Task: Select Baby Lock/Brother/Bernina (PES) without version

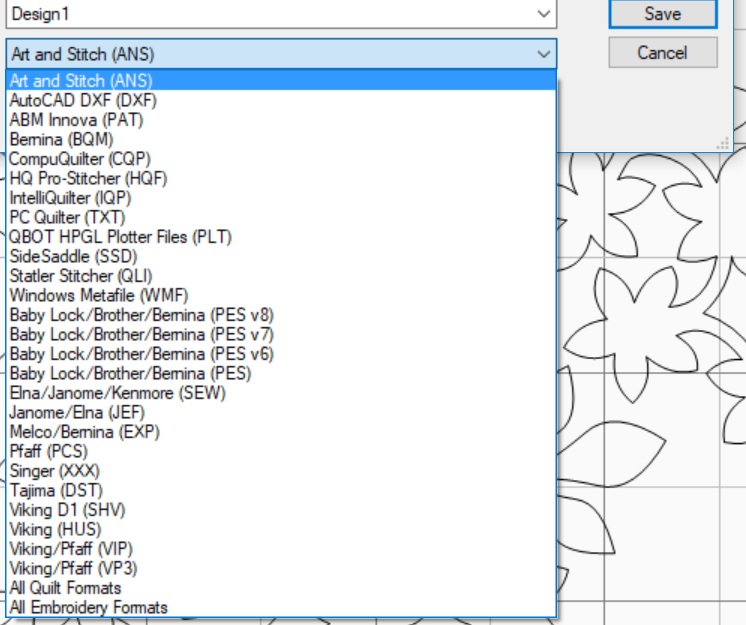Action: click(x=281, y=373)
